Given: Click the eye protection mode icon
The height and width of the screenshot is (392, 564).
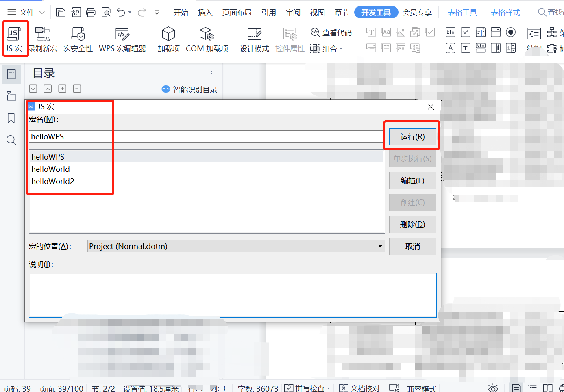Looking at the screenshot, I should pyautogui.click(x=493, y=388).
